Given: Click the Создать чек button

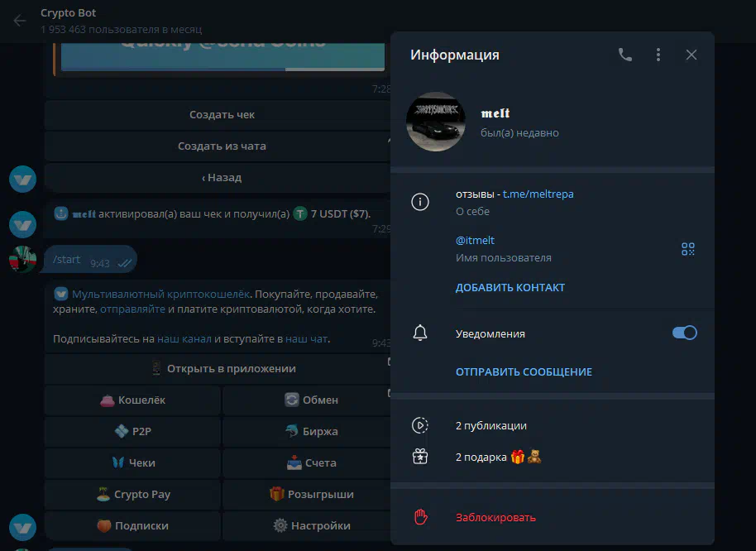Looking at the screenshot, I should (x=218, y=115).
